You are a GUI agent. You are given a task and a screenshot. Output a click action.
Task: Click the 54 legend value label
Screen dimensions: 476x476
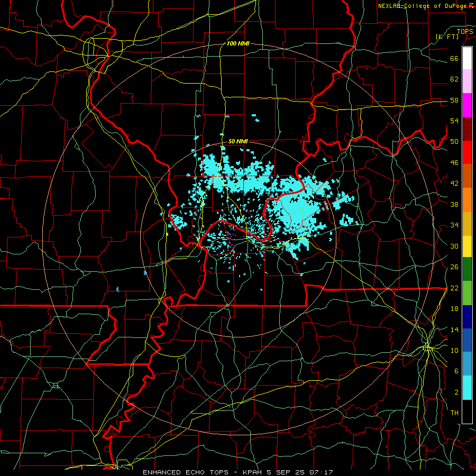pyautogui.click(x=454, y=121)
